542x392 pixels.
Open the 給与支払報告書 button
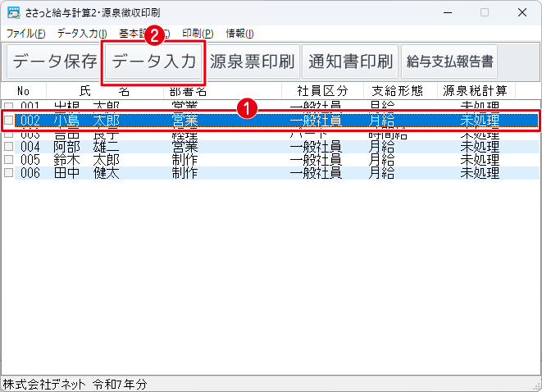coord(450,62)
